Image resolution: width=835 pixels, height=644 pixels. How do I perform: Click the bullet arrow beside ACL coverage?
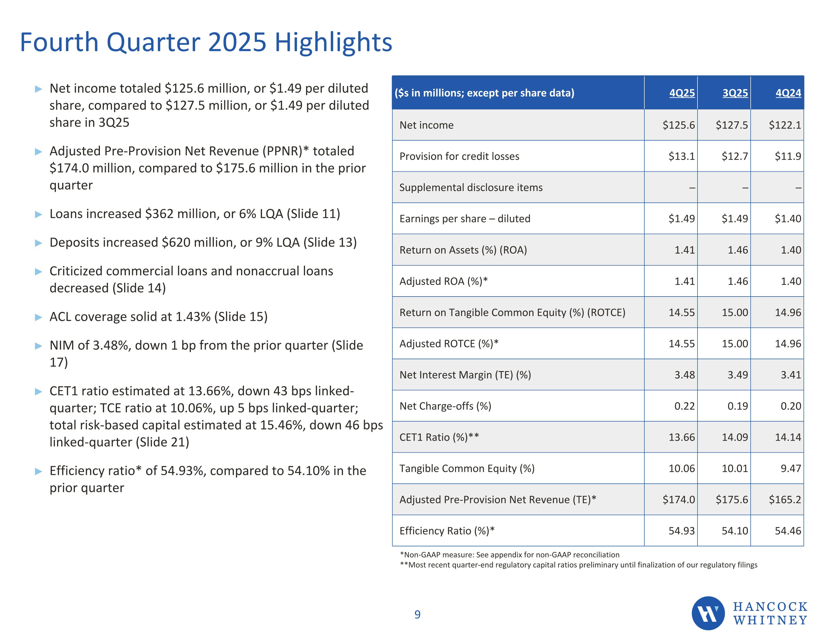point(38,317)
